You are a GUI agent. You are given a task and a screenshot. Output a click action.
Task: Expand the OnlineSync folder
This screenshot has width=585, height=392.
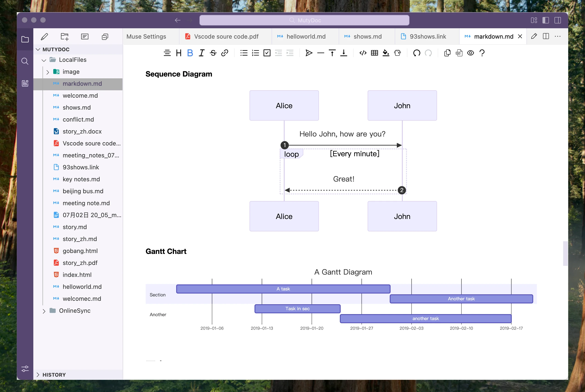click(44, 311)
